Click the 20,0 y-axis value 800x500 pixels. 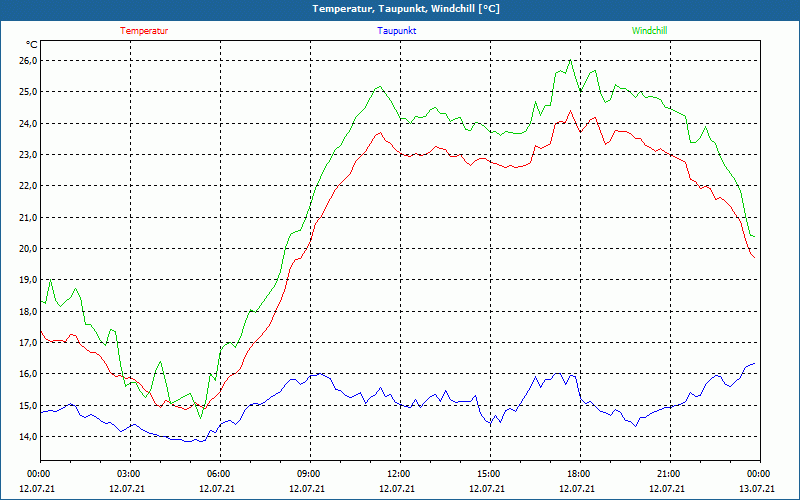pos(29,248)
